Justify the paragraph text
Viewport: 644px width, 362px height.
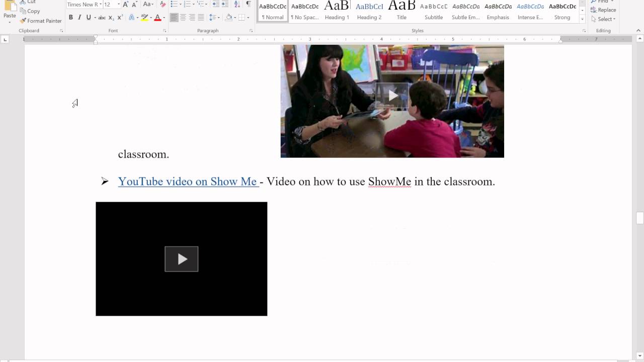click(x=201, y=18)
